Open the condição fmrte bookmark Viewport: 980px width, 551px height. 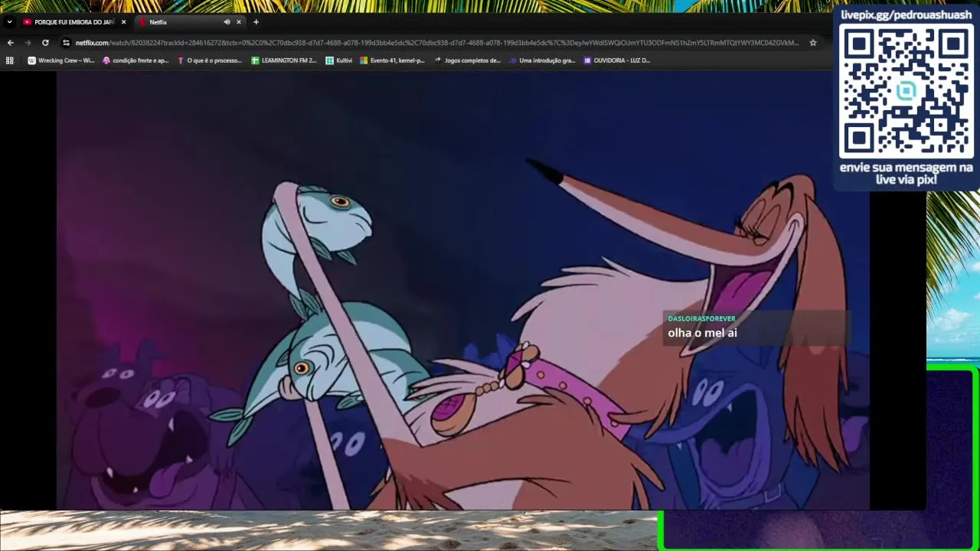pyautogui.click(x=136, y=60)
